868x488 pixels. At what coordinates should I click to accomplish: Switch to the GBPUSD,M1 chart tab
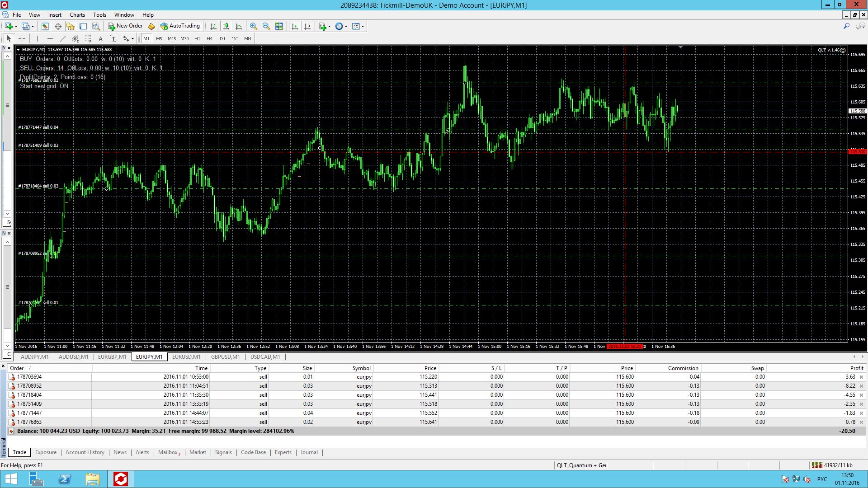226,357
